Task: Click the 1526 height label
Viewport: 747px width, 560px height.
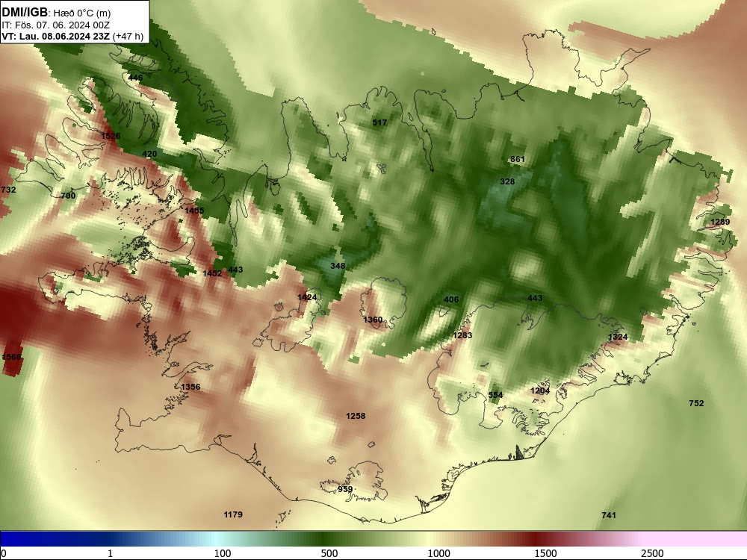Action: (x=111, y=136)
